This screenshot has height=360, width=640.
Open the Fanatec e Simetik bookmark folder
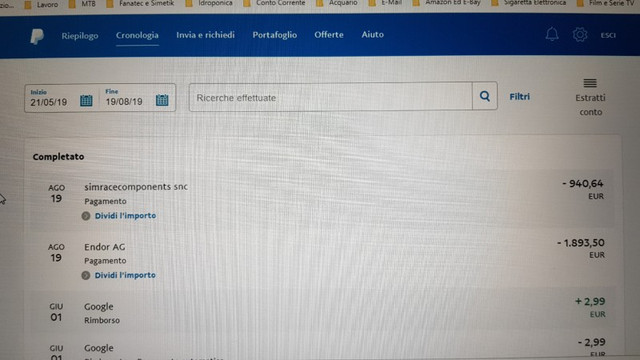(x=140, y=4)
